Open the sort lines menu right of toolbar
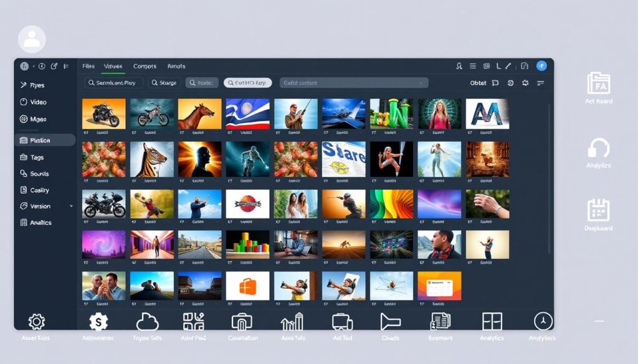638x364 pixels. pos(540,83)
